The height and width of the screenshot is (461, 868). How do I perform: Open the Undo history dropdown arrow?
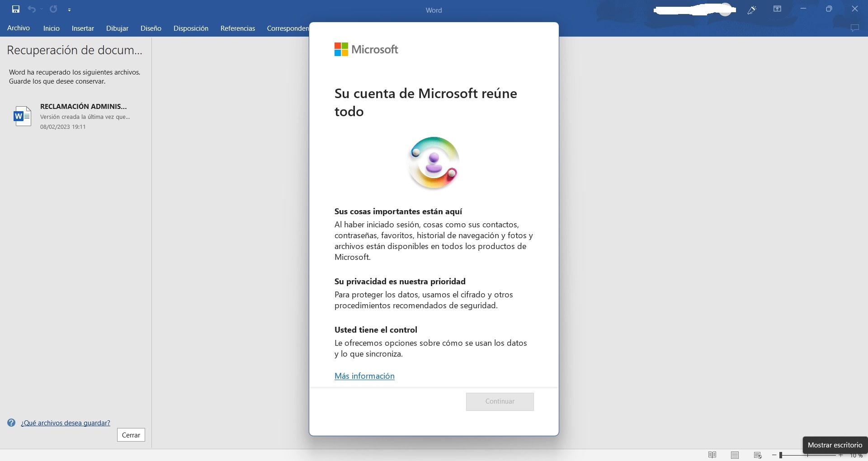coord(42,9)
